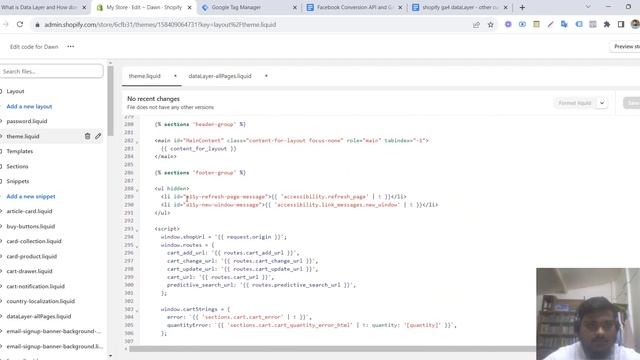Open card-collection.liquid snippet
The height and width of the screenshot is (360, 640).
[34, 241]
